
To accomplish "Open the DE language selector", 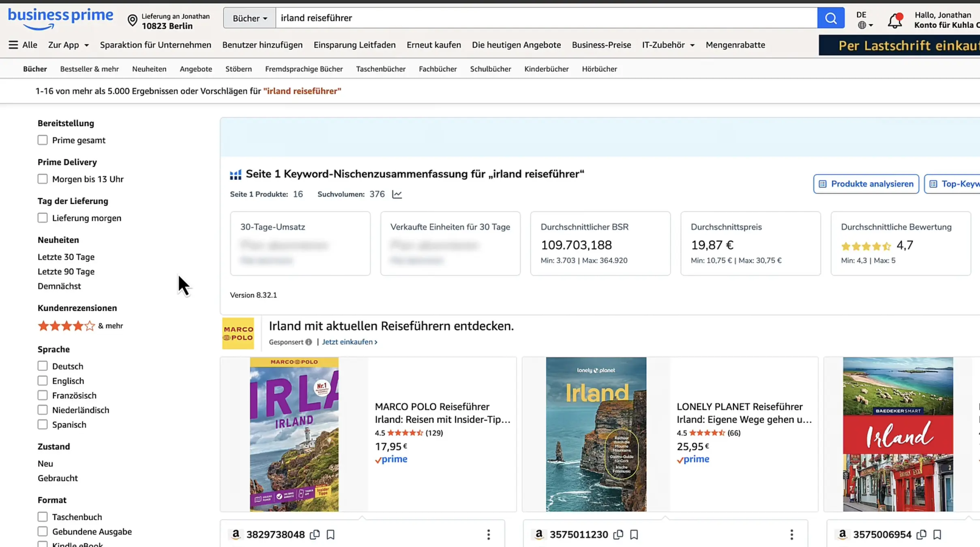I will pos(865,20).
